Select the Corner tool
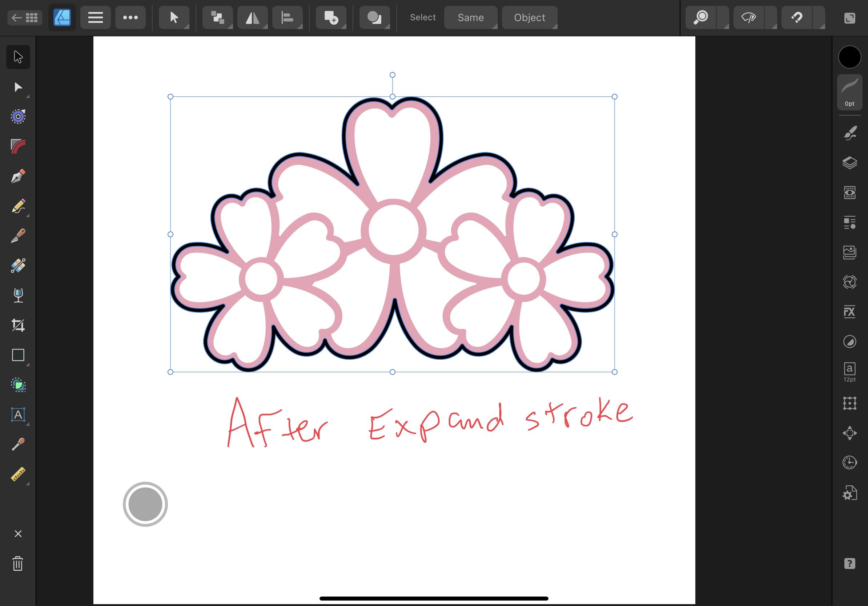This screenshot has width=868, height=606. [18, 146]
